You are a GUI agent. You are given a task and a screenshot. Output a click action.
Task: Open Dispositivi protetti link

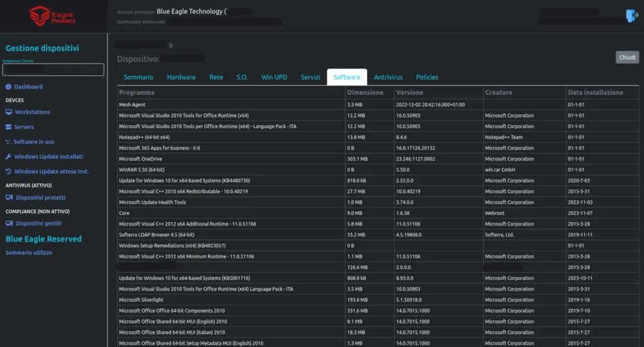coord(40,197)
